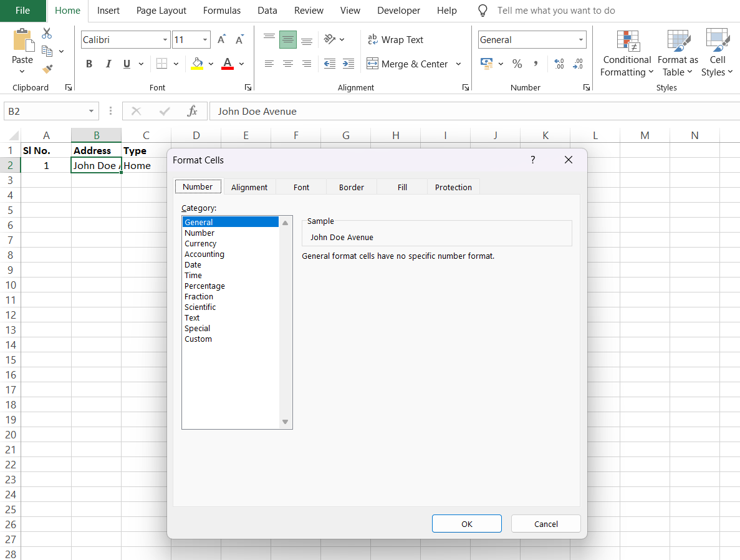Open the Protection tab in Format Cells
The width and height of the screenshot is (740, 560).
(x=453, y=188)
